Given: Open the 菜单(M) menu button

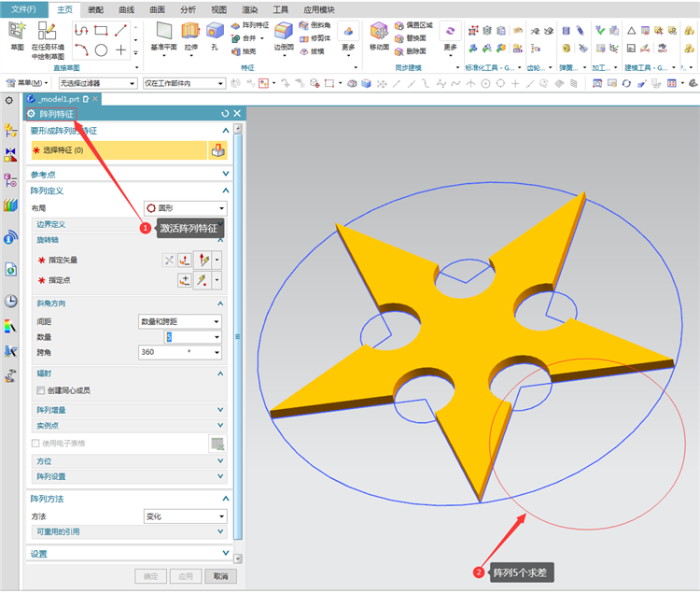Looking at the screenshot, I should pos(26,83).
